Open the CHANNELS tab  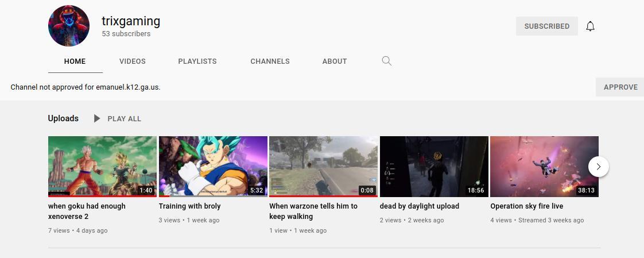click(270, 61)
